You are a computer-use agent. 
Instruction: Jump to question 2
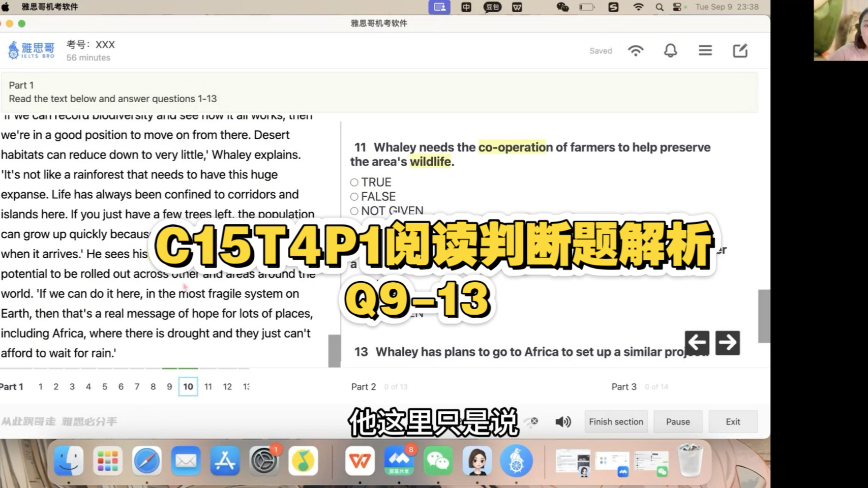point(56,386)
